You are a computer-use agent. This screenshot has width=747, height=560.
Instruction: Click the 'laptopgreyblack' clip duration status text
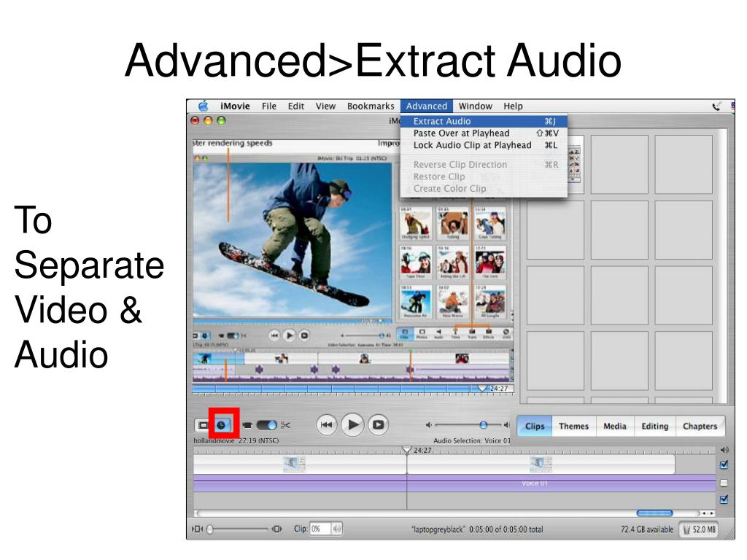pos(477,529)
